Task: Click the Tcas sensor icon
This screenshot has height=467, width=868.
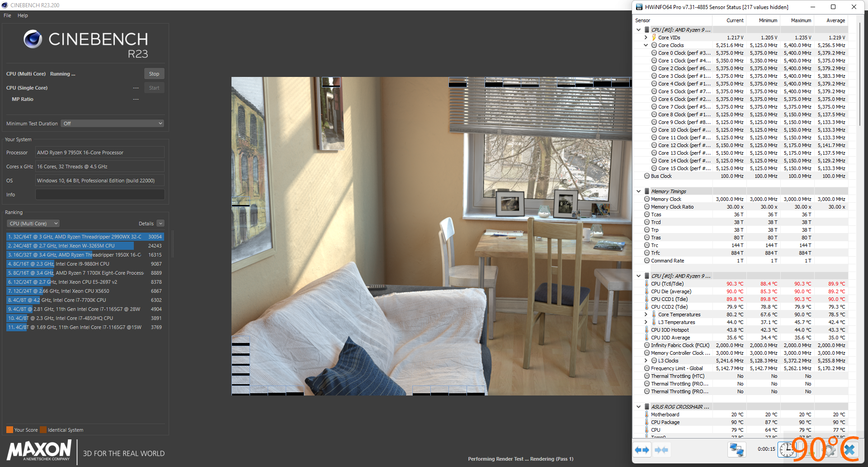Action: 647,214
